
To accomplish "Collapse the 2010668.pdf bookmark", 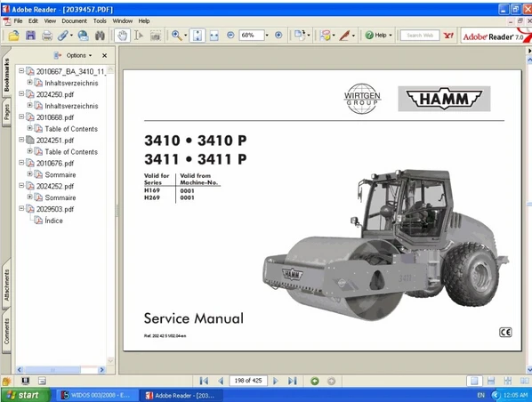I will point(21,117).
